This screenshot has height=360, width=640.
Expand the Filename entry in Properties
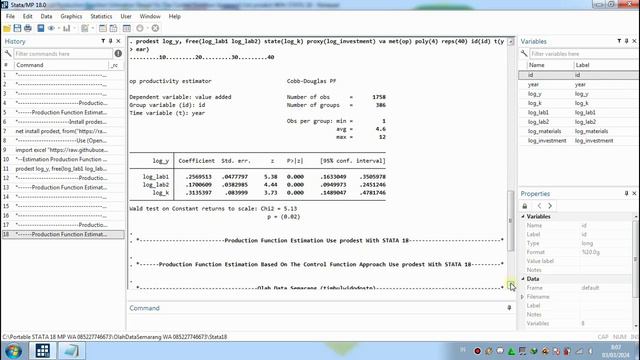tap(522, 297)
